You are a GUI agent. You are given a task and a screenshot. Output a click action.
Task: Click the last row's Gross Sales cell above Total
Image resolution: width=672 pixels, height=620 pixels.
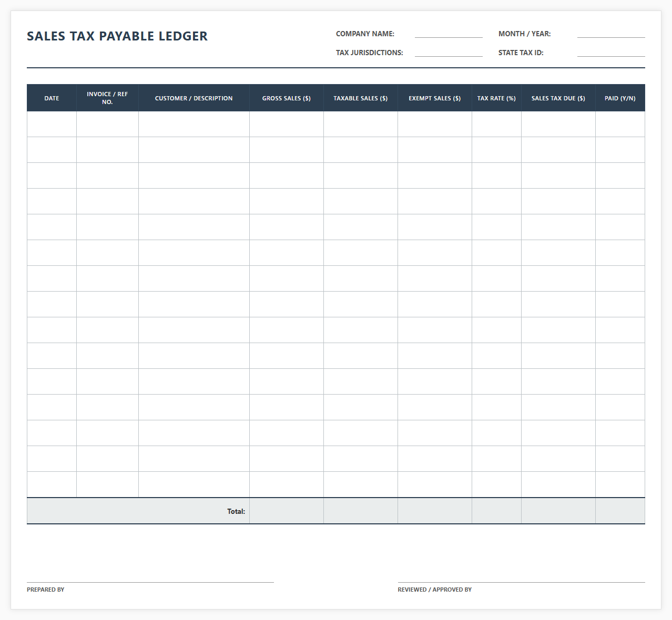pos(287,484)
